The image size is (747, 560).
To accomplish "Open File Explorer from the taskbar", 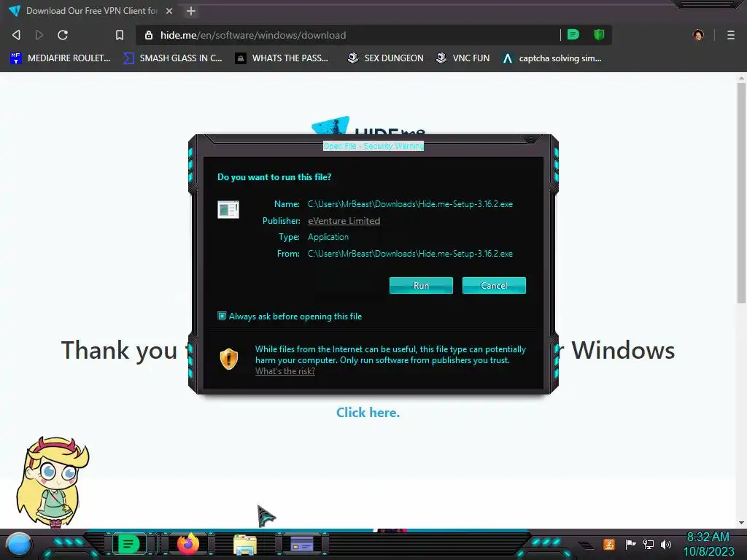I will (245, 544).
